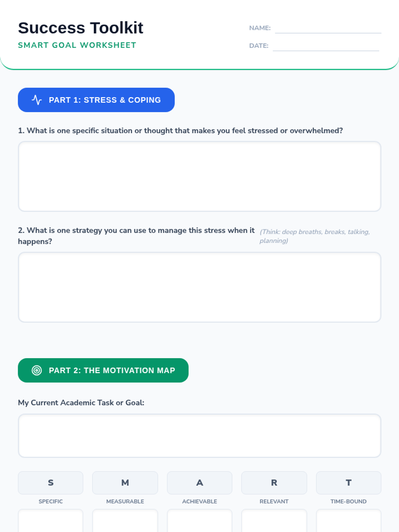
Task: Click the S letter tile
Action: 51,483
